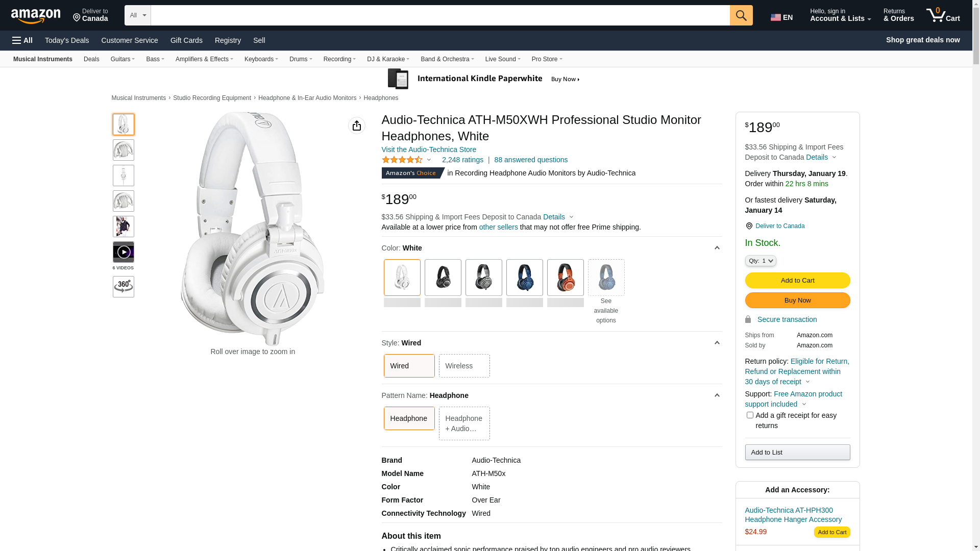Select the Wireless style option
980x551 pixels.
pyautogui.click(x=464, y=366)
